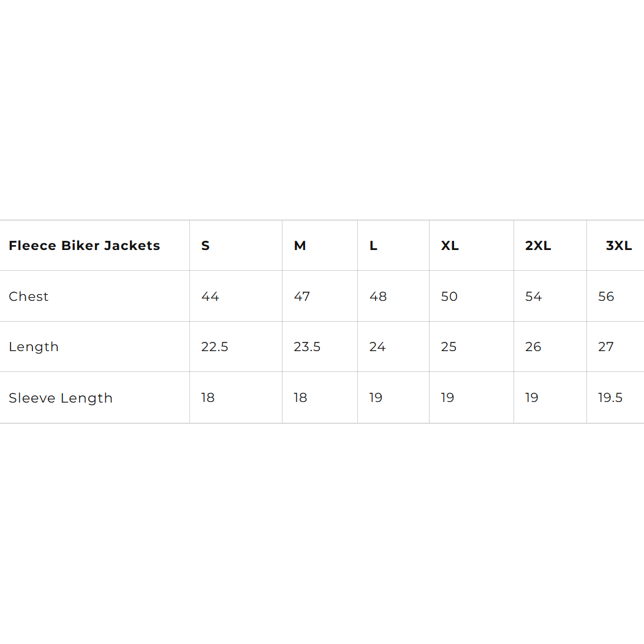Select the Sleeve Length row label
Image resolution: width=644 pixels, height=644 pixels.
coord(61,398)
